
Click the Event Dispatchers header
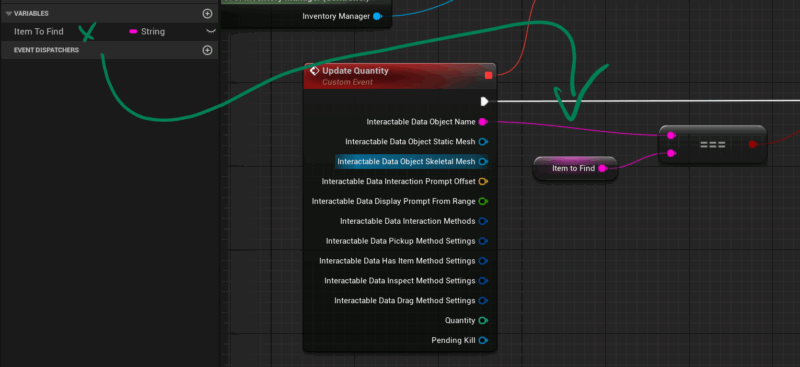click(x=46, y=50)
